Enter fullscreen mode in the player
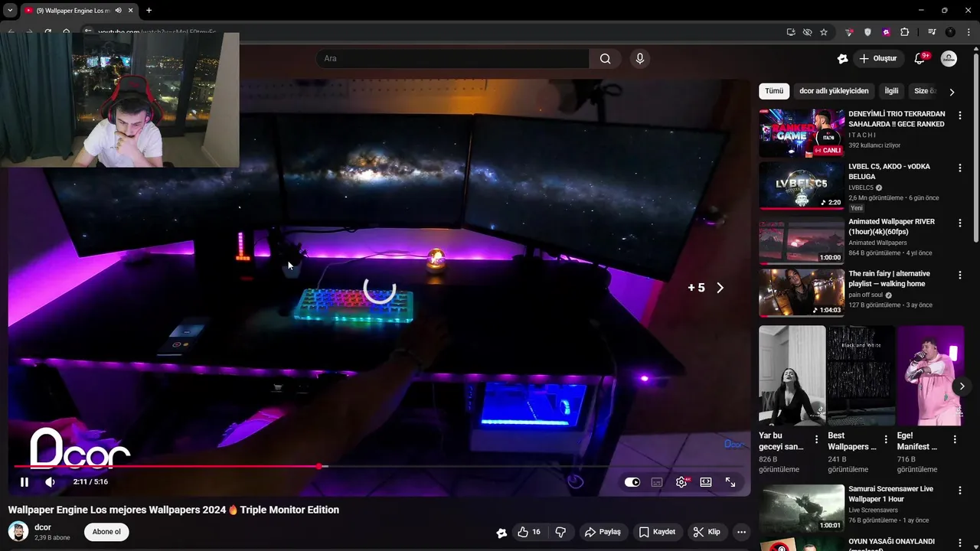 coord(730,482)
